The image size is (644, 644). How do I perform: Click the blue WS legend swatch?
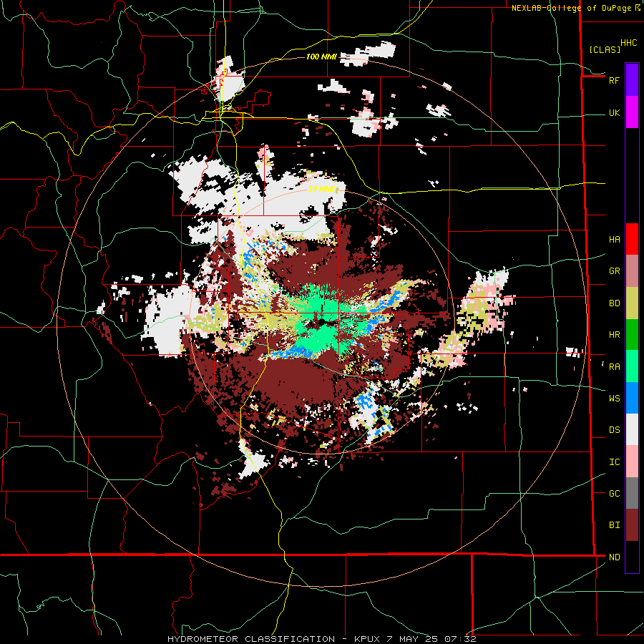[632, 398]
